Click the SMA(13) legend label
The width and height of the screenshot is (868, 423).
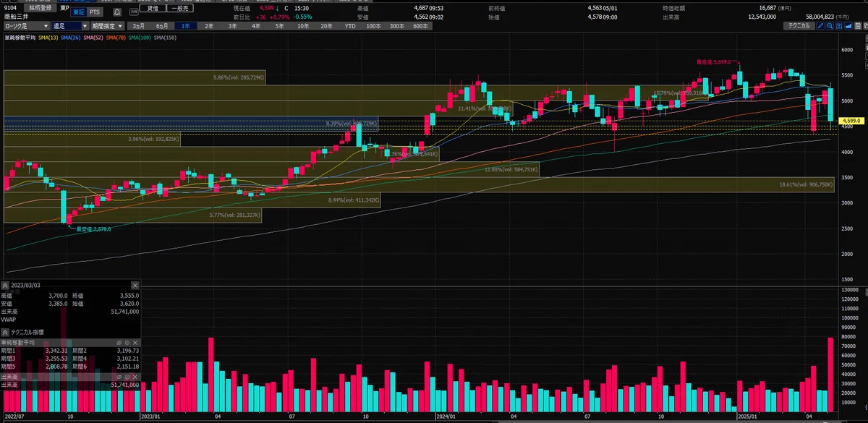[x=48, y=36]
